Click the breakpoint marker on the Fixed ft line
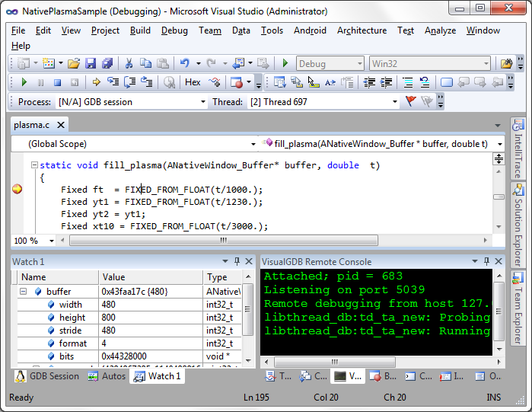This screenshot has width=532, height=412. click(x=17, y=189)
